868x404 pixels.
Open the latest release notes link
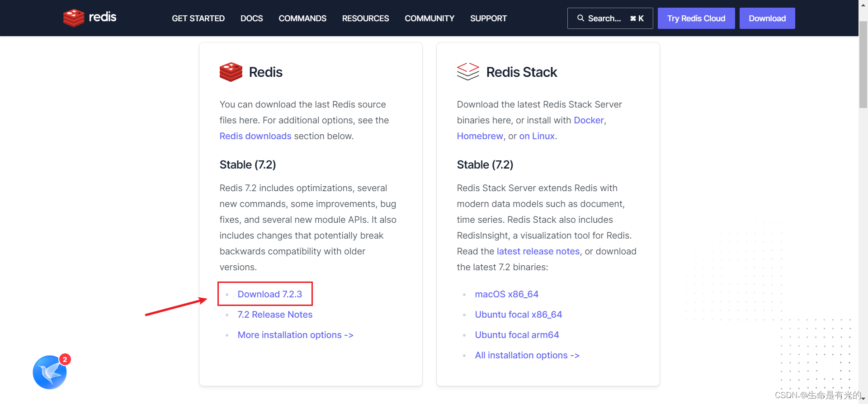point(538,251)
